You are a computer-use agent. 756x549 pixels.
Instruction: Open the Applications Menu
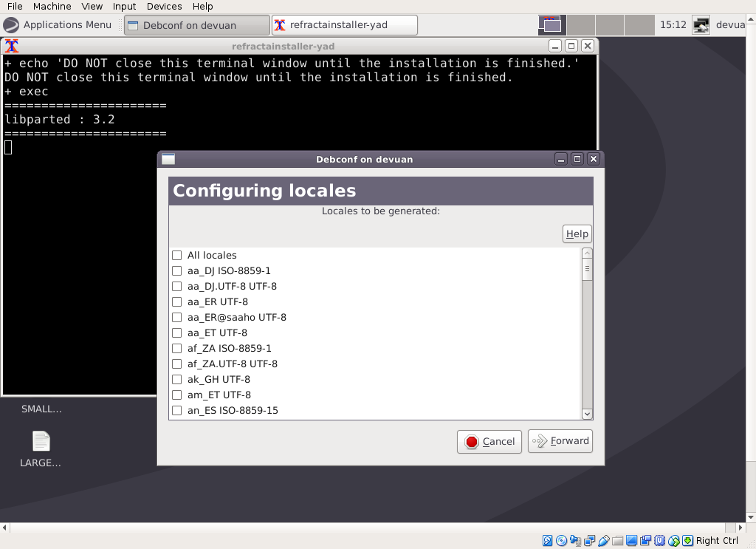pyautogui.click(x=58, y=25)
